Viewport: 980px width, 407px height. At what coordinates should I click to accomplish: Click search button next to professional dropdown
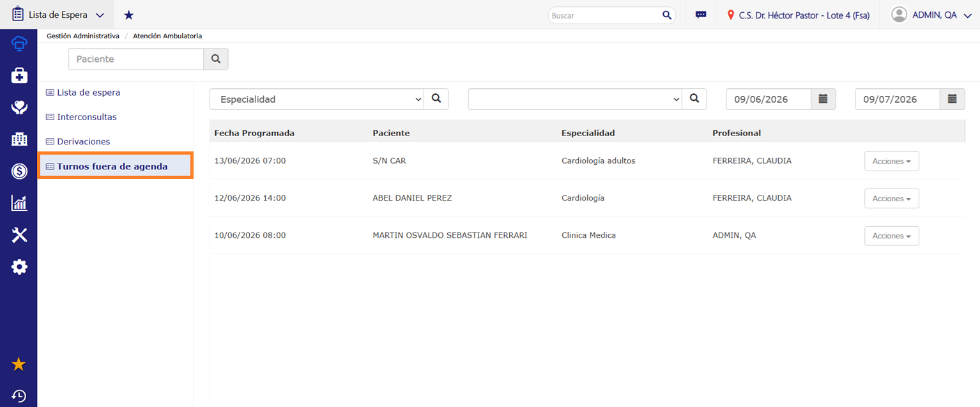[x=694, y=99]
